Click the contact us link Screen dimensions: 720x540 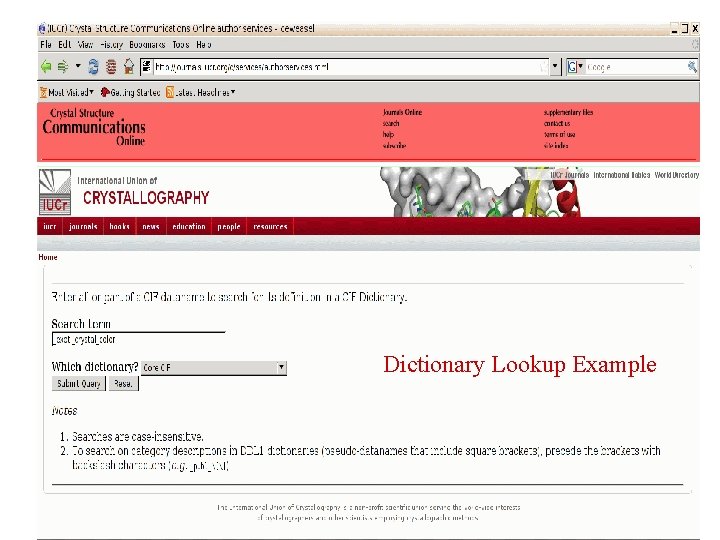(x=557, y=124)
